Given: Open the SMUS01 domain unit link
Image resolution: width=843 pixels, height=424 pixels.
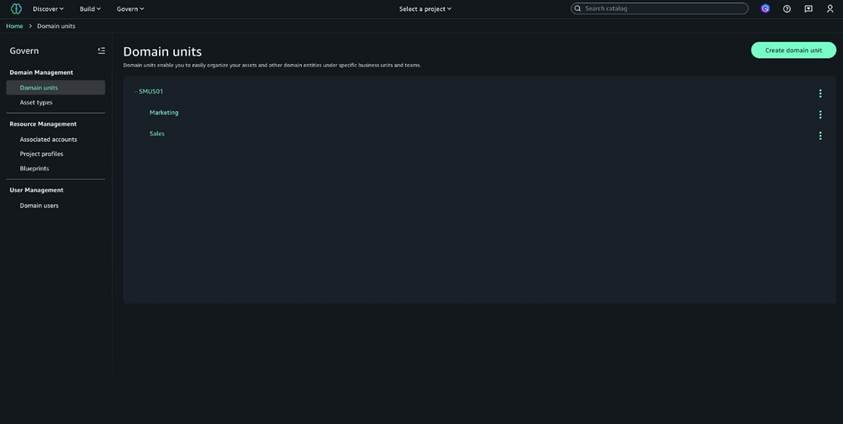Looking at the screenshot, I should coord(151,91).
